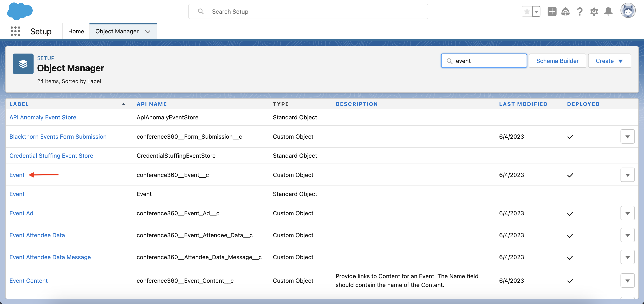The image size is (644, 304).
Task: Click the LABEL sort ascending arrow
Action: pyautogui.click(x=123, y=104)
